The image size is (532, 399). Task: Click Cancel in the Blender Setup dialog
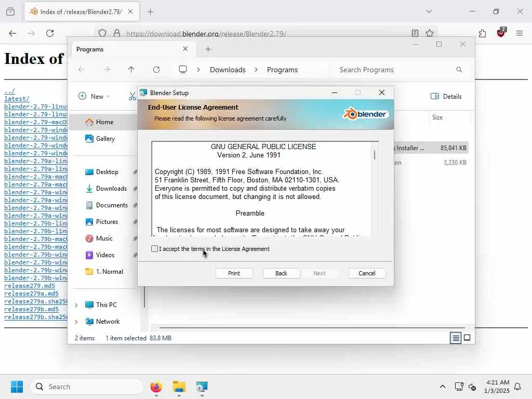[367, 273]
